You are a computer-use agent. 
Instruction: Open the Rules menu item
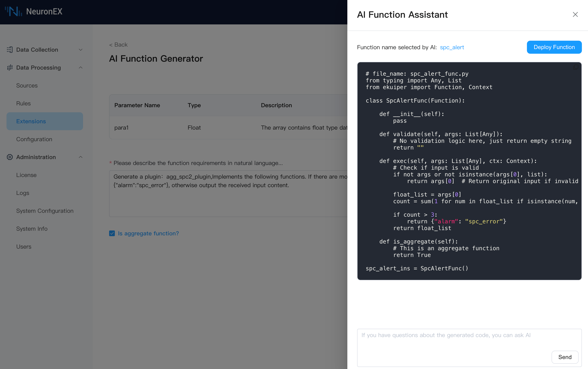(x=23, y=103)
